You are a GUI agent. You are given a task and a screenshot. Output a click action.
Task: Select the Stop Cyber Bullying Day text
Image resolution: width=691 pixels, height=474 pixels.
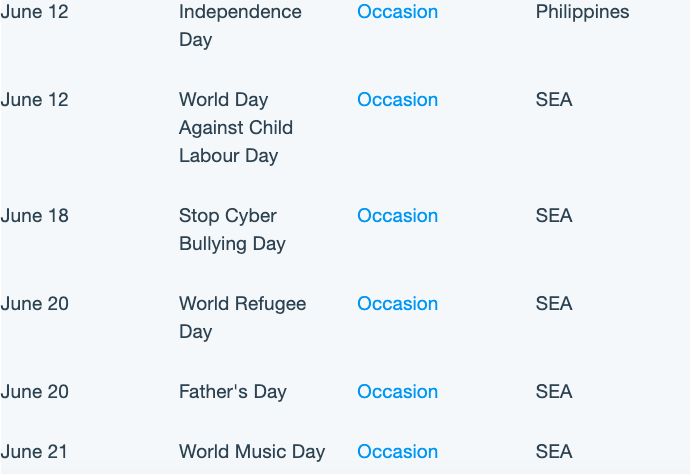232,230
